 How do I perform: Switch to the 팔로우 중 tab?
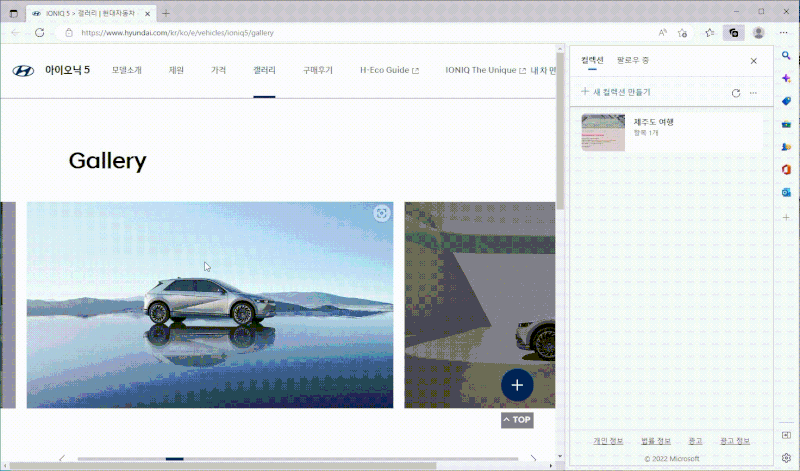[633, 60]
